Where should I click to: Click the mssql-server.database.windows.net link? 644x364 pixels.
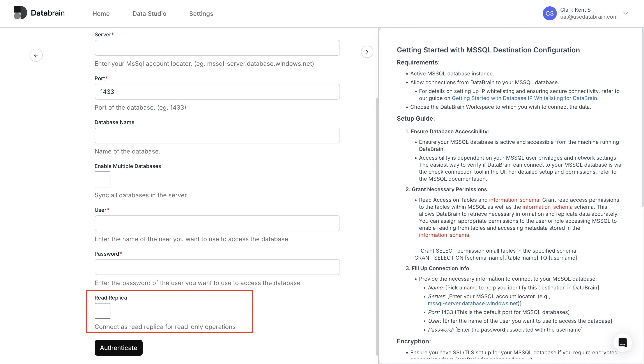(473, 303)
